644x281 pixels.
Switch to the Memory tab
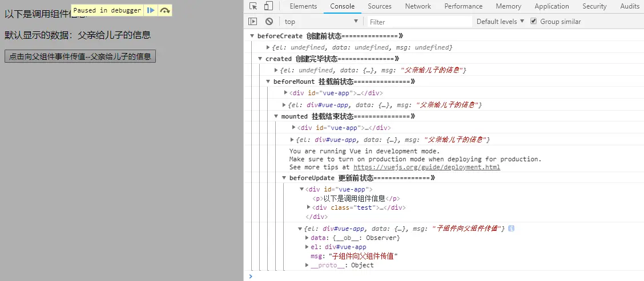click(509, 6)
